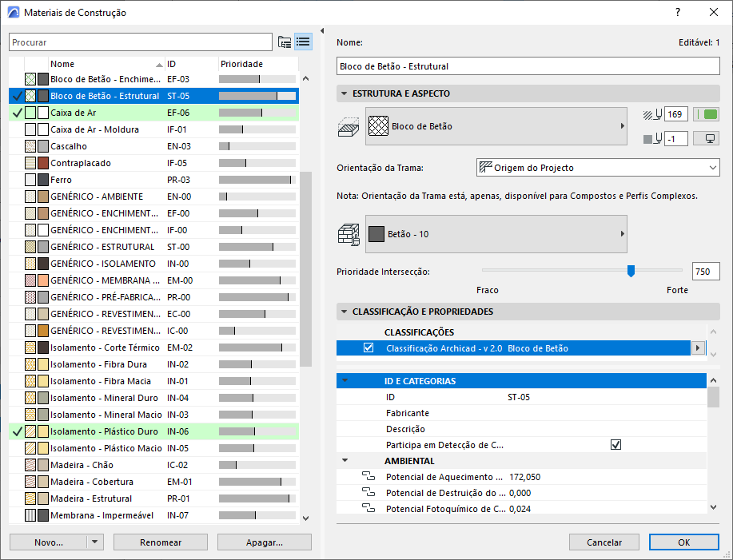Select the Madeira - Cobertura row
The height and width of the screenshot is (560, 733).
pyautogui.click(x=153, y=482)
